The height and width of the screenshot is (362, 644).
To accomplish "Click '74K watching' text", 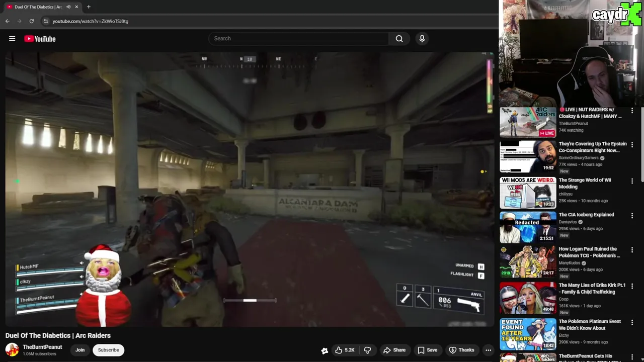I will pyautogui.click(x=571, y=130).
